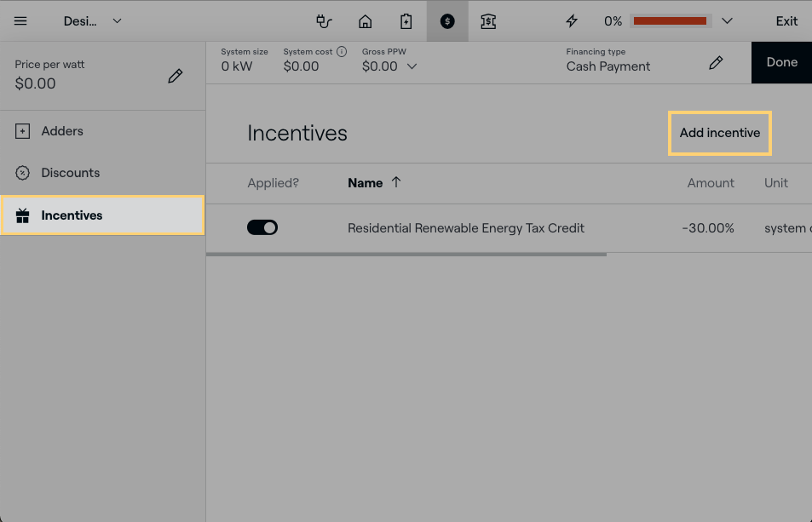Click the Amount column header
The image size is (812, 522).
click(x=711, y=182)
